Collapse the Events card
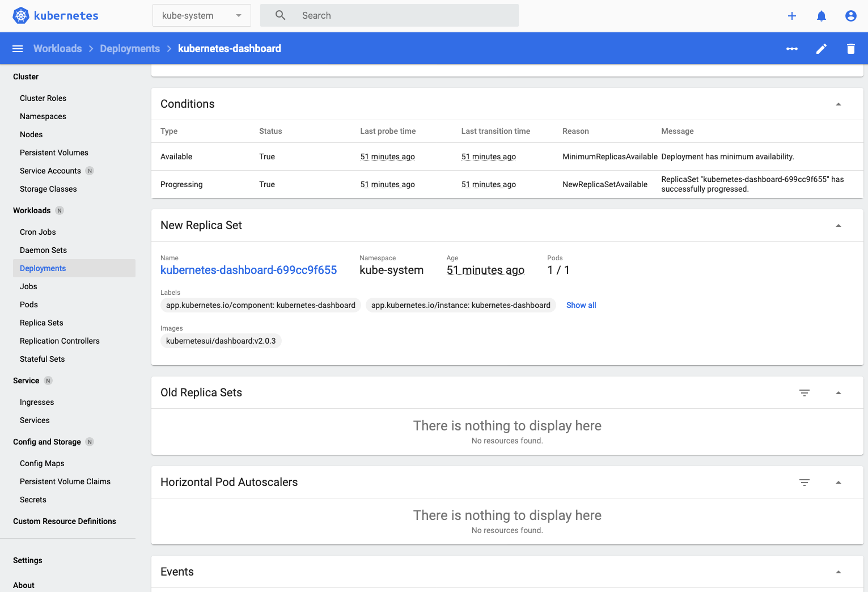The image size is (868, 592). (839, 572)
